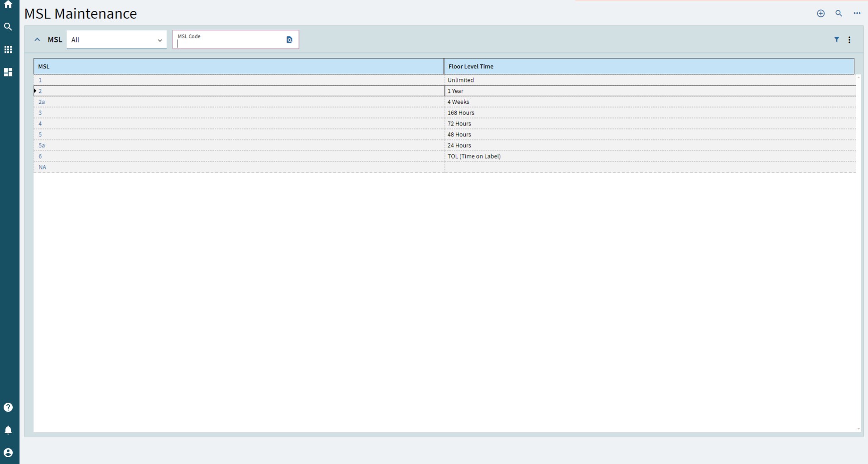Select the MSL 2a row
868x464 pixels.
tap(136, 101)
